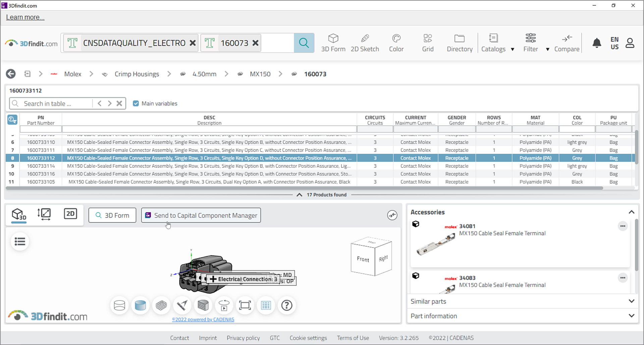This screenshot has width=644, height=345.
Task: Select the mesh grid display mode
Action: point(161,305)
